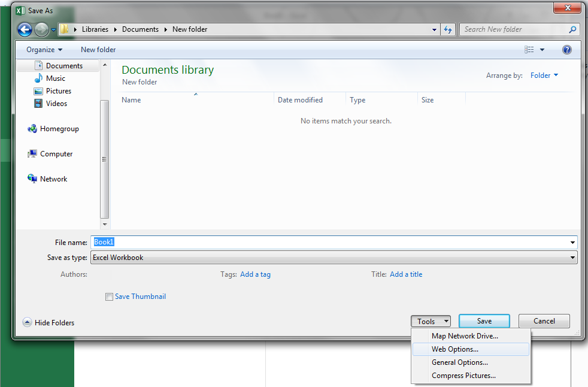Click the Back navigation arrow icon
Image resolution: width=588 pixels, height=387 pixels.
coord(25,29)
